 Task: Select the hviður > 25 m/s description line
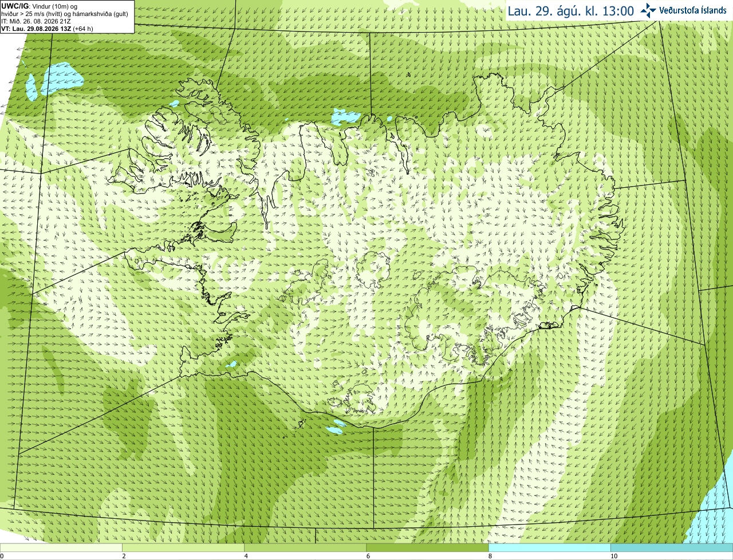(x=65, y=14)
